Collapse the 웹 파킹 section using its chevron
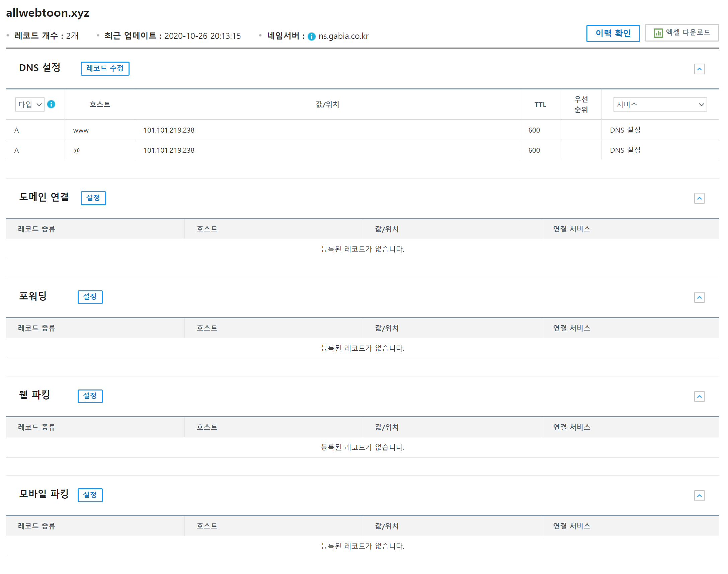 point(700,396)
